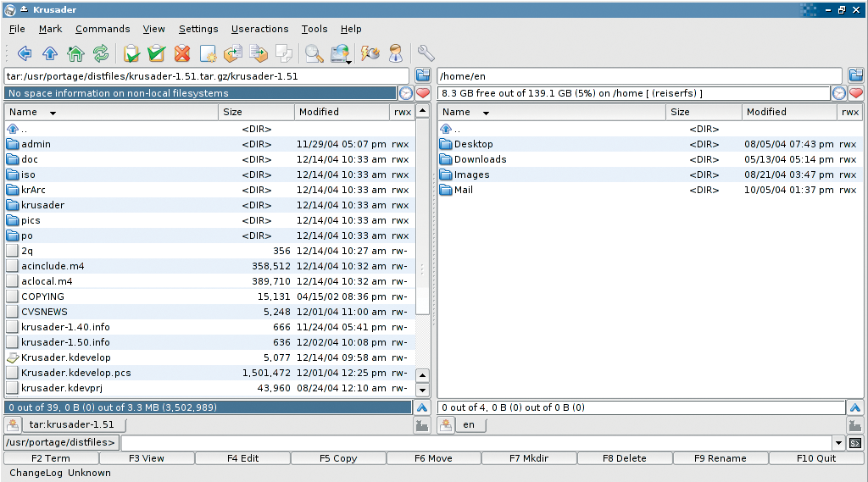The height and width of the screenshot is (482, 868).
Task: Click the Select All double-check icon
Action: click(x=157, y=53)
